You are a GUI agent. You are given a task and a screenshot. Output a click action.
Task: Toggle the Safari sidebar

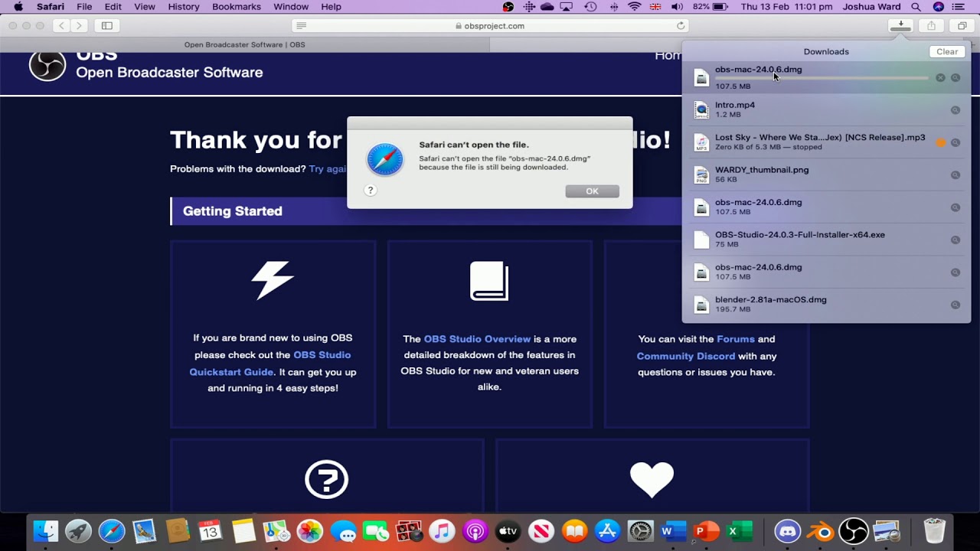[107, 25]
